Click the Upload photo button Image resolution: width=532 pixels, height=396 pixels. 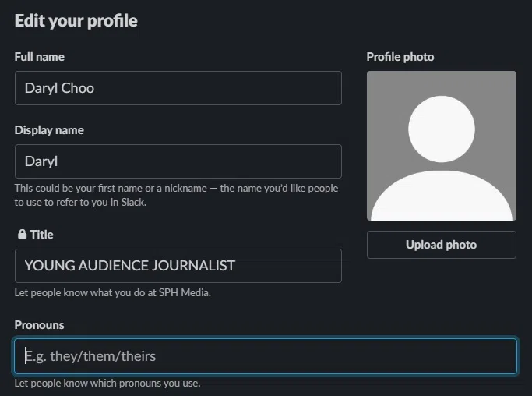(441, 245)
